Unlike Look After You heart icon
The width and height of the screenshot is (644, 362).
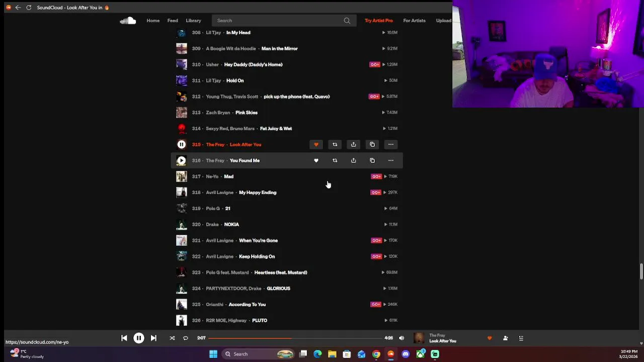[316, 145]
